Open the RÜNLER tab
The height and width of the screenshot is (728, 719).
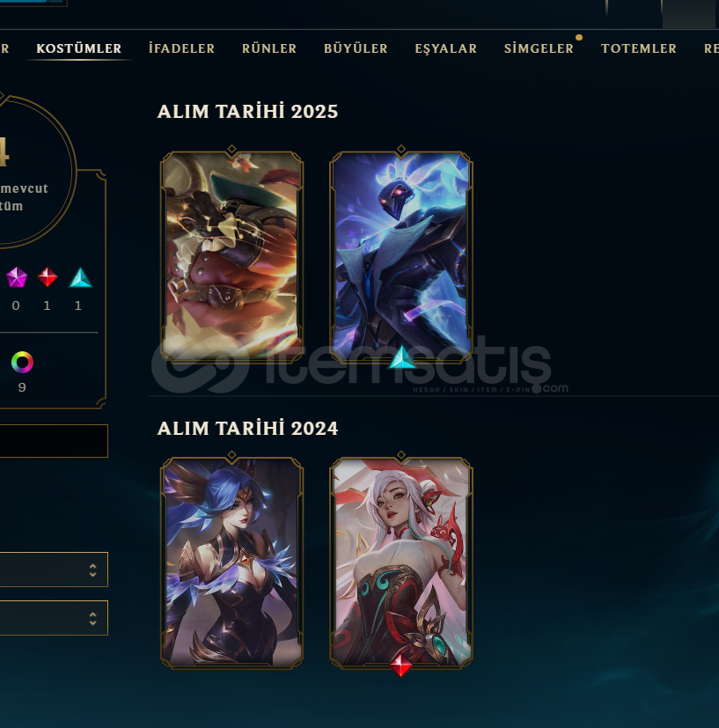269,48
